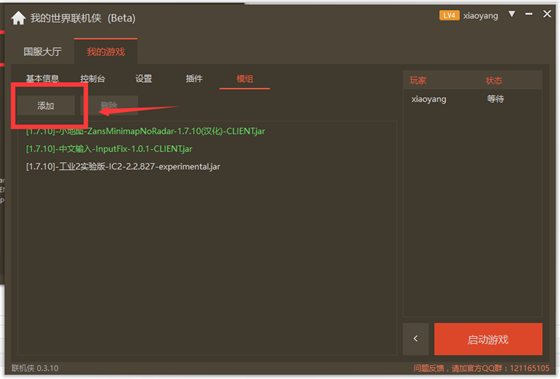Minimize the 联机侠 window
This screenshot has width=560, height=379.
529,14
